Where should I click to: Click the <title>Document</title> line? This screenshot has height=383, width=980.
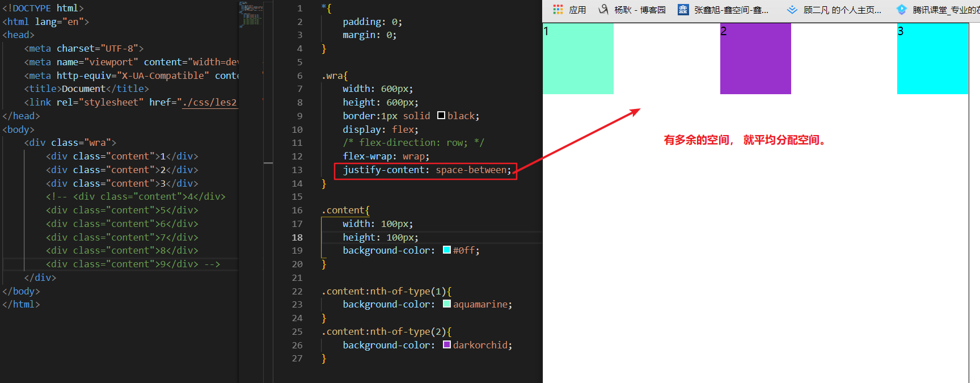pyautogui.click(x=86, y=89)
